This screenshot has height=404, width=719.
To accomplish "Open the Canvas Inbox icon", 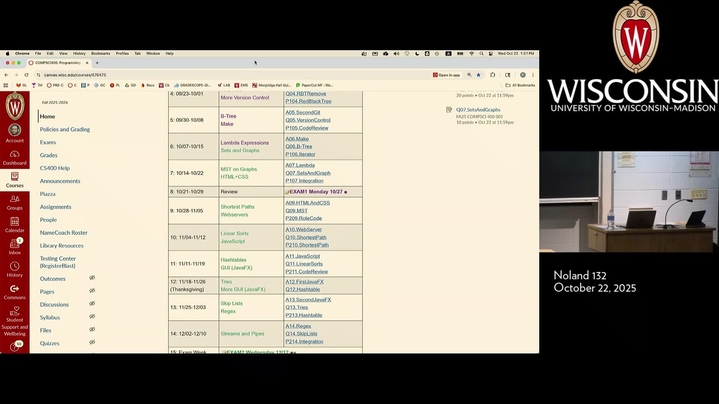I will [x=14, y=246].
